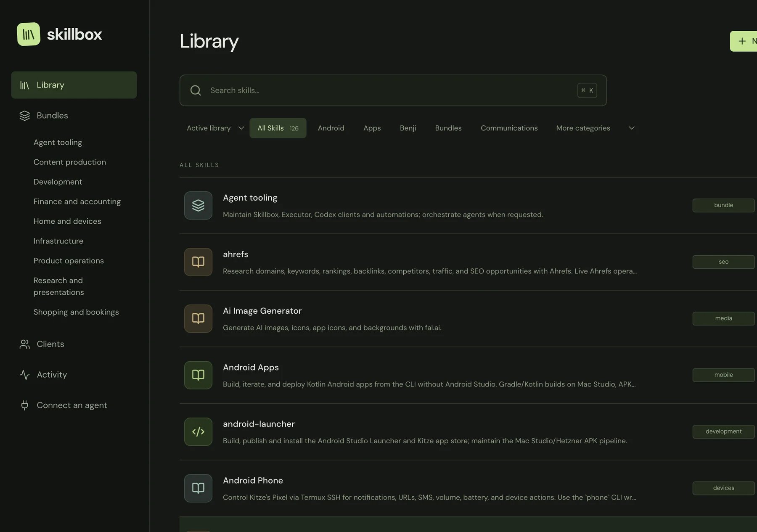Click the devices tag on Android Phone

click(x=723, y=488)
